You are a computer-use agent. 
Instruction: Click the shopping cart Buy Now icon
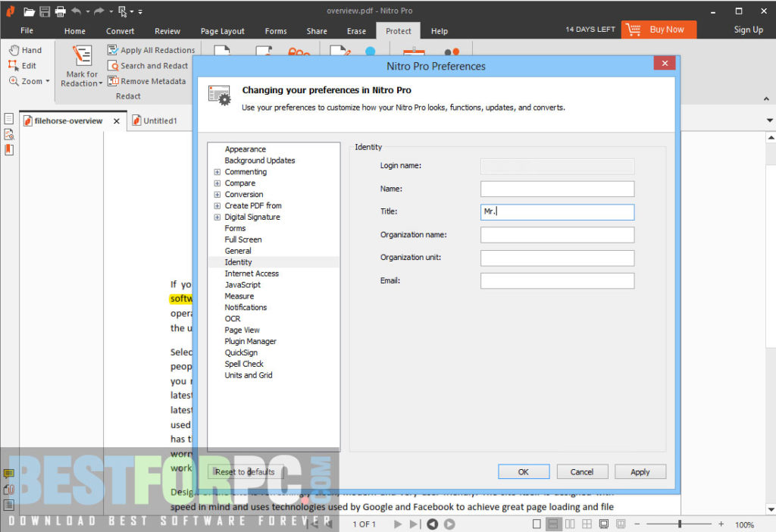pos(633,30)
